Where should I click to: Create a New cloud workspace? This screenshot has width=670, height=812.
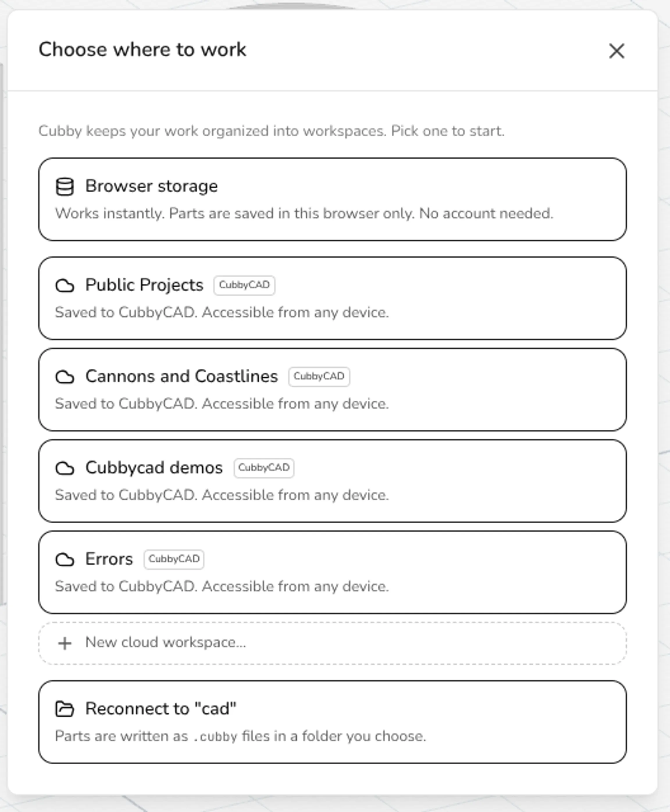(x=332, y=643)
